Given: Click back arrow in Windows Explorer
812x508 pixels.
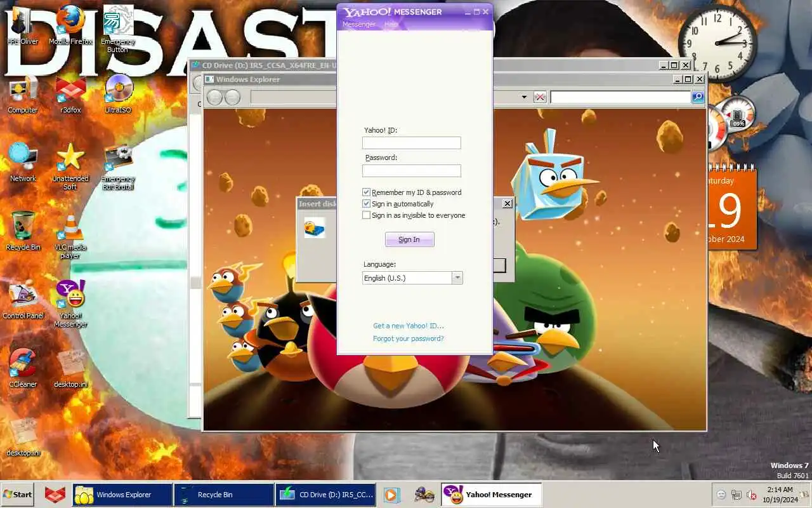Looking at the screenshot, I should [214, 97].
